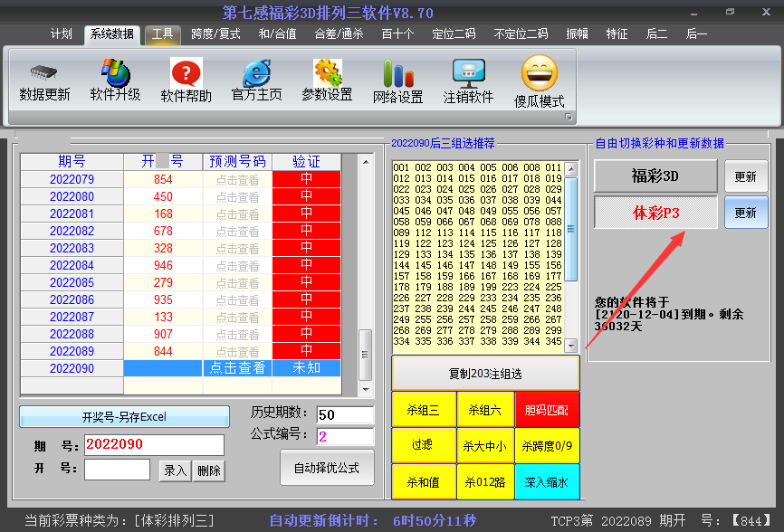Click 点击查看 in row 2022090

[x=237, y=368]
